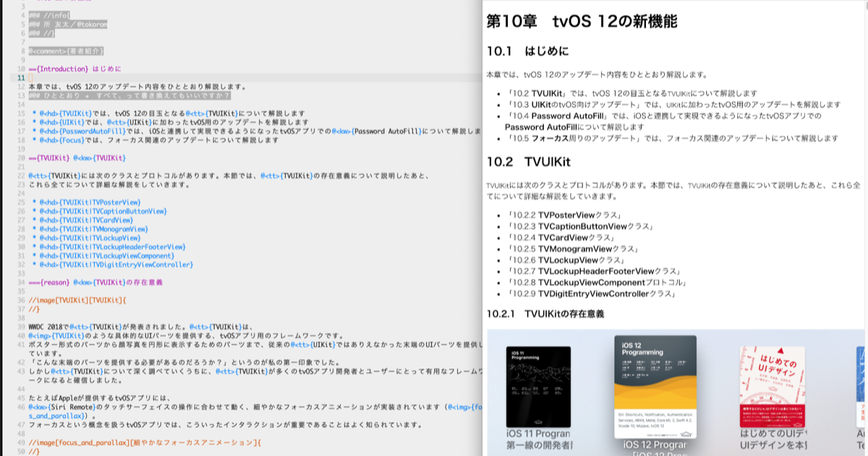Click editor line //image[TVUIKit][TVUIKit]{
868x456 pixels.
[77, 299]
